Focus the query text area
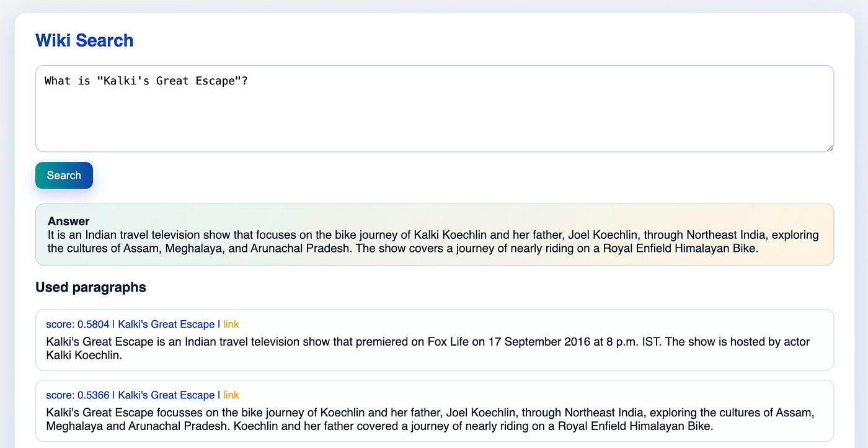Screen dimensions: 868x448 [435, 109]
